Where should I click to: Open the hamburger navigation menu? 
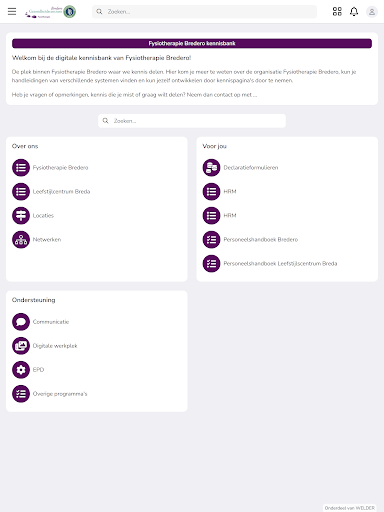(x=12, y=12)
